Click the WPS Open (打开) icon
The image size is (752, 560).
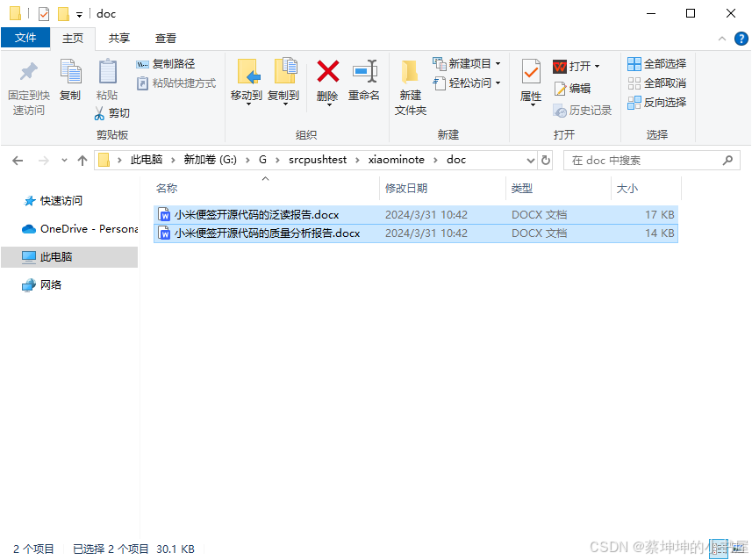[560, 66]
